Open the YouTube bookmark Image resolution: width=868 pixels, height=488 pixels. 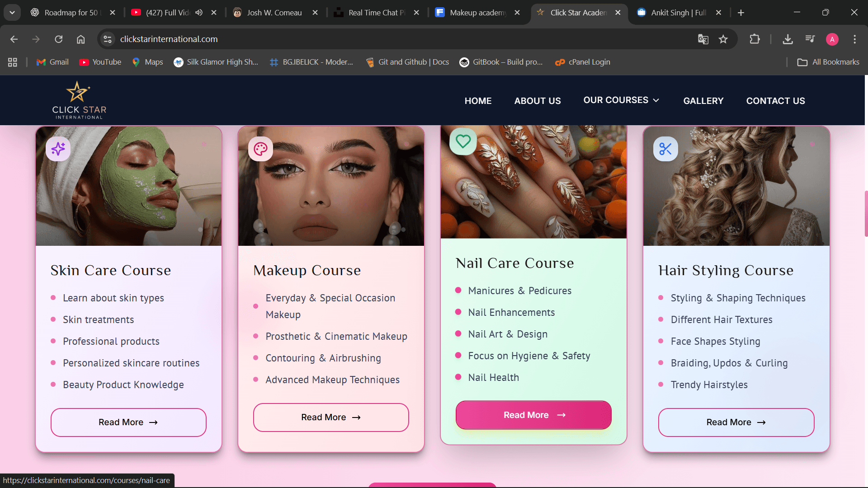pyautogui.click(x=100, y=62)
